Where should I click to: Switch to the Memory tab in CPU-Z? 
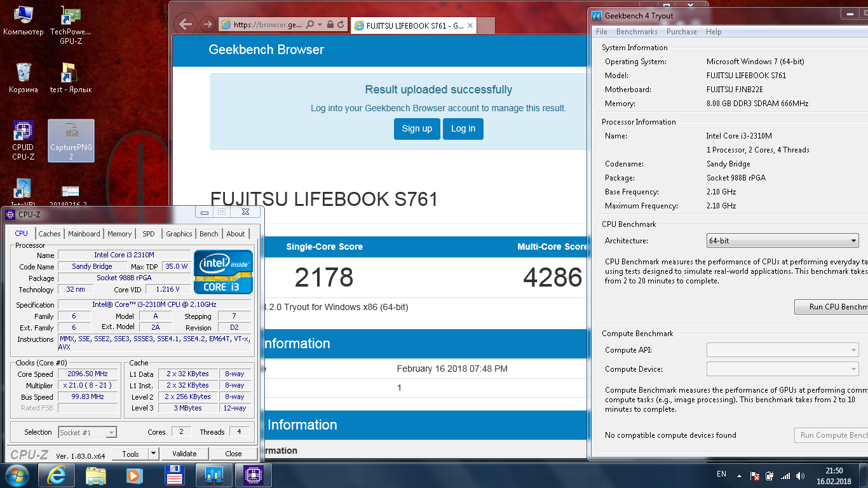[x=119, y=234]
